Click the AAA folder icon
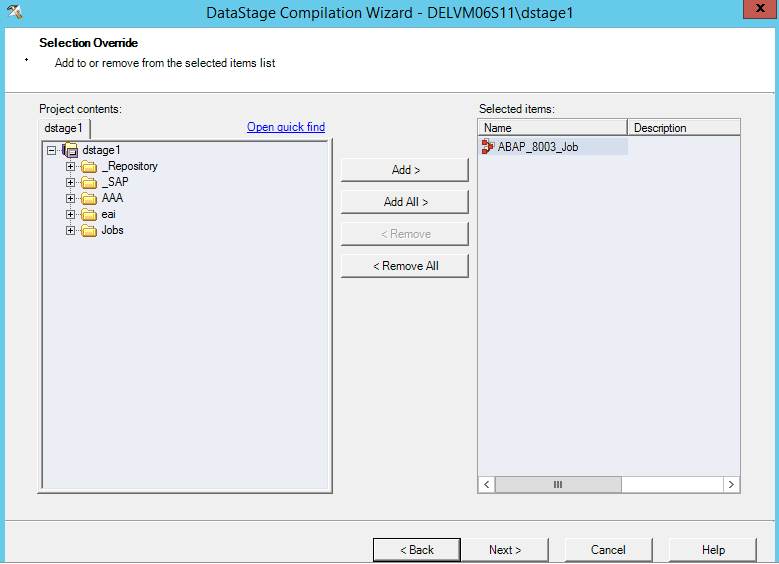The width and height of the screenshot is (779, 564). pyautogui.click(x=89, y=198)
